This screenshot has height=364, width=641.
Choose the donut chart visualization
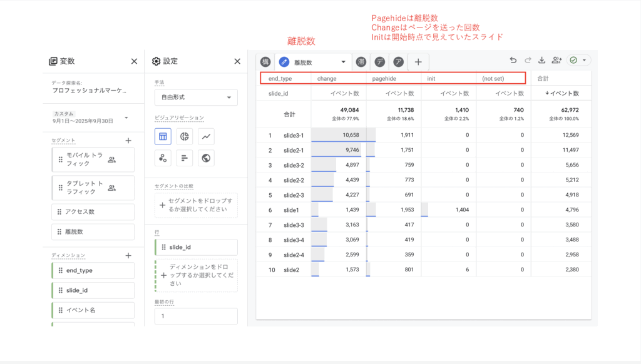coord(185,136)
